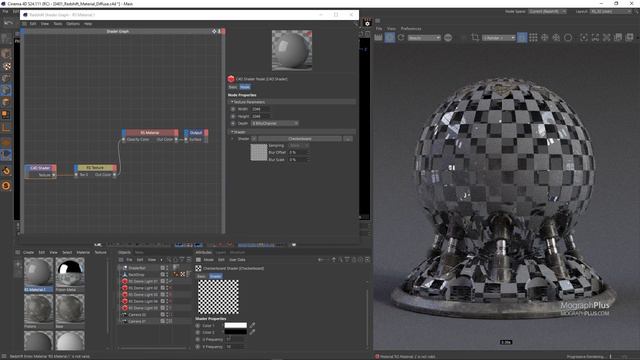Click the large checkerboard shader preview
This screenshot has width=640, height=360.
coord(218,297)
